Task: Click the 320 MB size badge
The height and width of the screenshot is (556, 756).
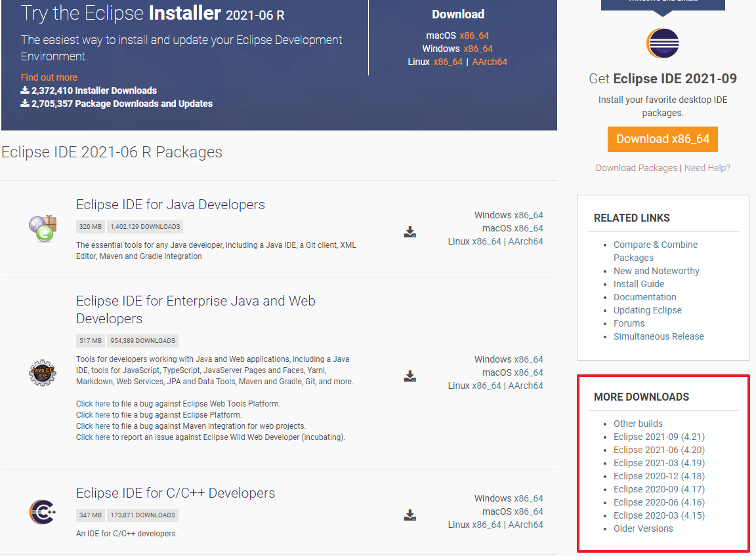Action: coord(90,226)
